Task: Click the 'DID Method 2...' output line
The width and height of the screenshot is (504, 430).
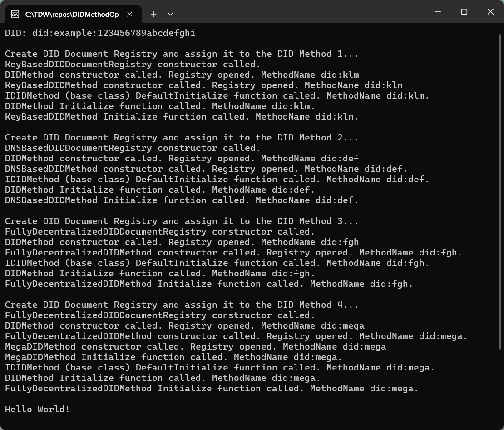Action: click(182, 137)
